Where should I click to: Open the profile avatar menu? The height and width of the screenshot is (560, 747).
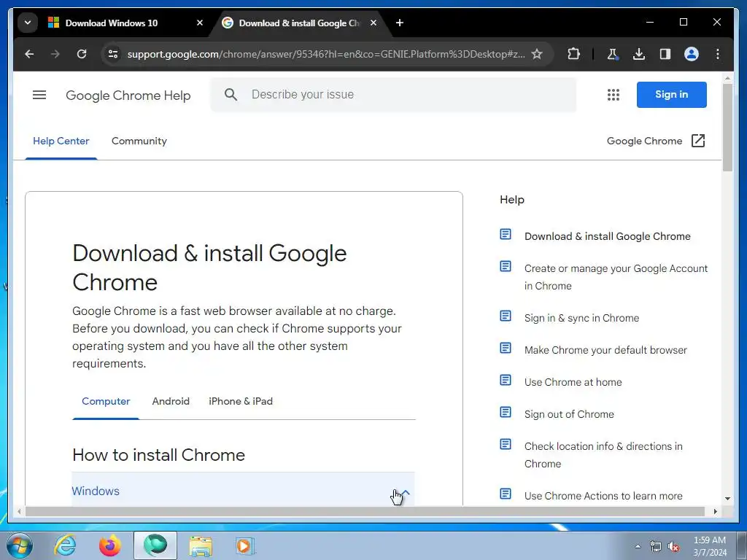click(x=692, y=54)
